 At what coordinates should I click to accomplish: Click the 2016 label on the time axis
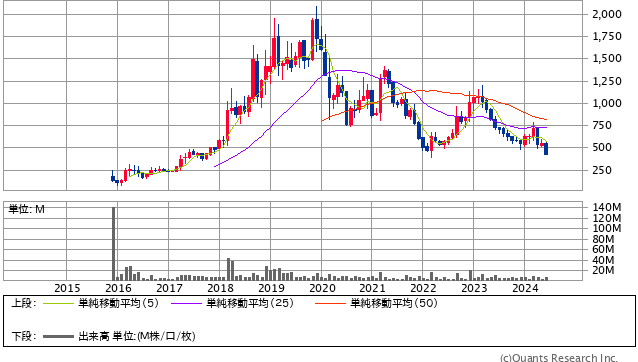[x=118, y=288]
